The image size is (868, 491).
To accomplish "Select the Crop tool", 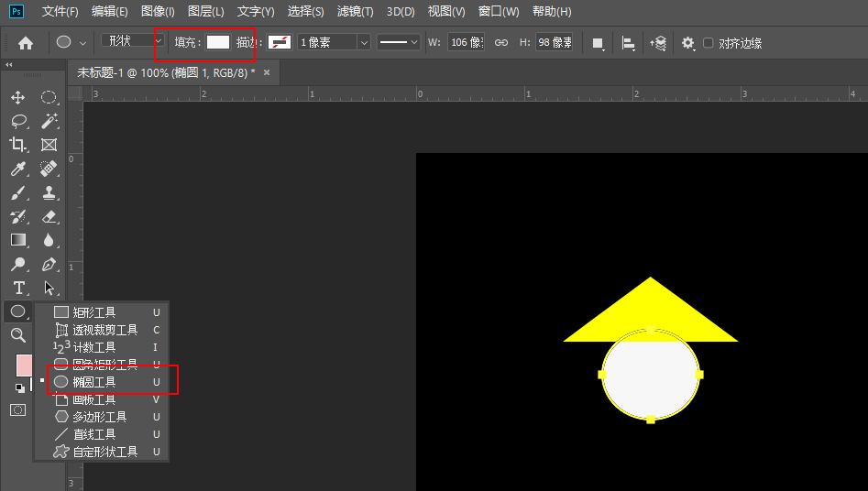I will coord(17,145).
